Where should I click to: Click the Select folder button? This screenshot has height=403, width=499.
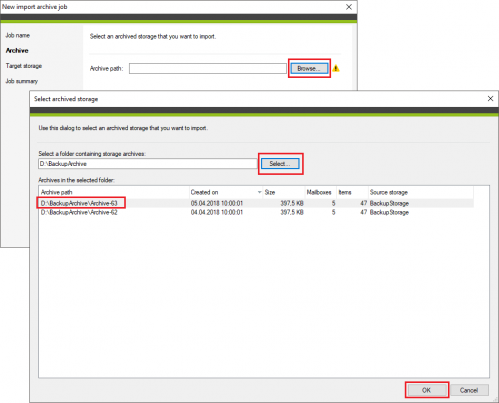(x=280, y=164)
